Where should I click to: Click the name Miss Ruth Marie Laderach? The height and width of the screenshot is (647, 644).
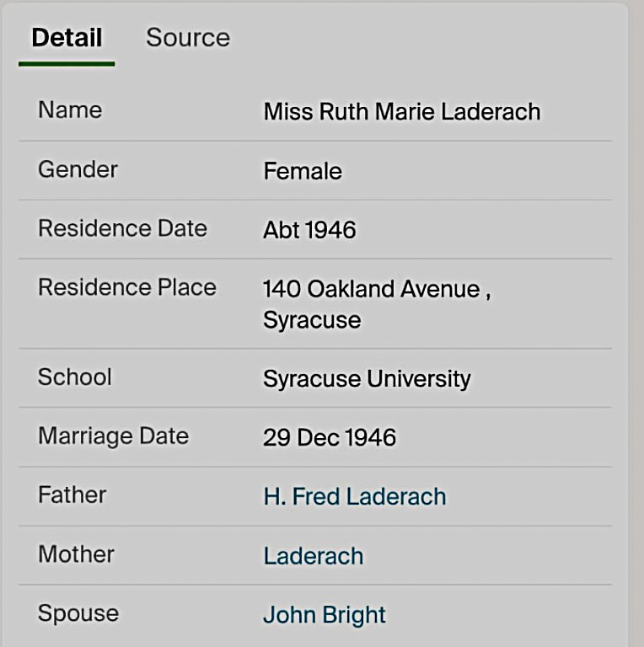[x=401, y=111]
